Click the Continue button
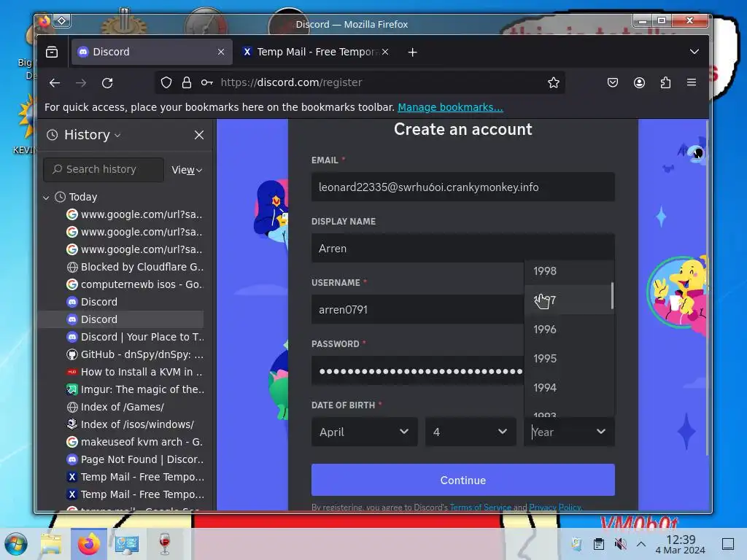This screenshot has width=747, height=560. coord(462,480)
